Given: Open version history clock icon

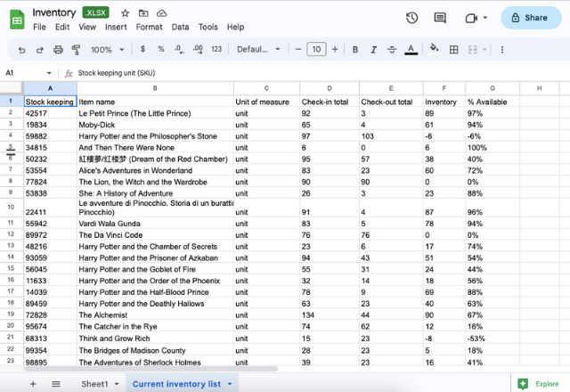Looking at the screenshot, I should click(411, 18).
